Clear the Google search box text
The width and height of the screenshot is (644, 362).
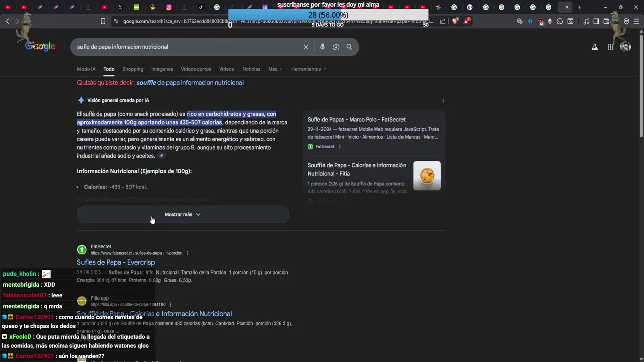[306, 47]
